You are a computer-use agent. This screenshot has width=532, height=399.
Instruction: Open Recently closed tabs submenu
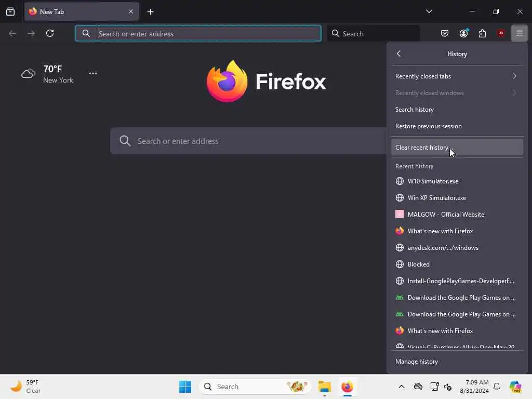[457, 76]
